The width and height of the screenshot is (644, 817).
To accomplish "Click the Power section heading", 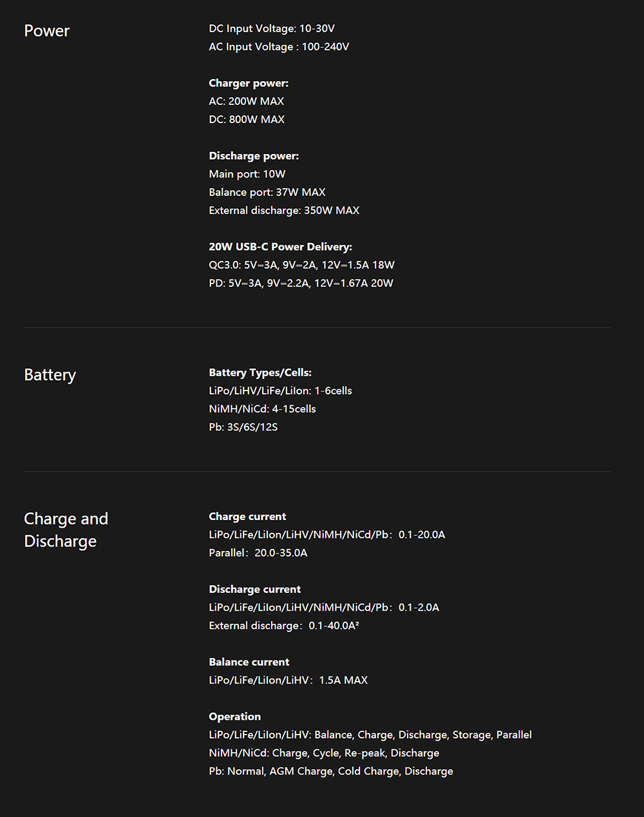I will (x=46, y=31).
